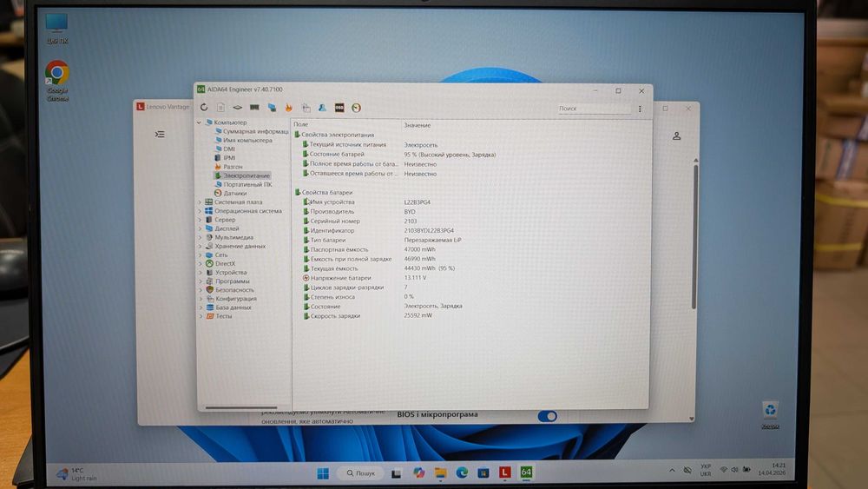Image resolution: width=868 pixels, height=489 pixels.
Task: Expand the "DirectX" tree node
Action: [x=200, y=264]
